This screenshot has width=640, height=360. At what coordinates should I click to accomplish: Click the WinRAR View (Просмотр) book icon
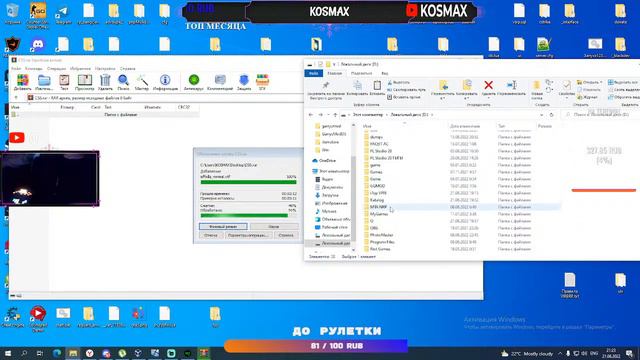(x=84, y=80)
